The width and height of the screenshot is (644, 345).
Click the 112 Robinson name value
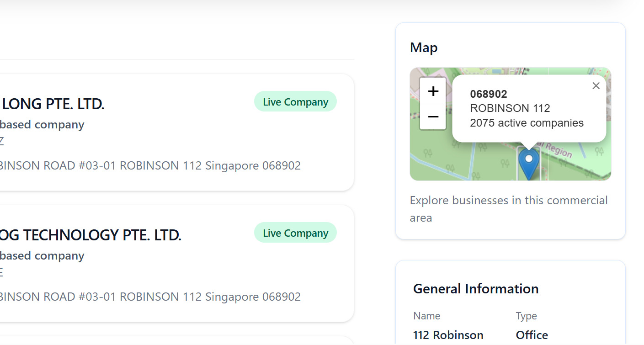point(448,335)
